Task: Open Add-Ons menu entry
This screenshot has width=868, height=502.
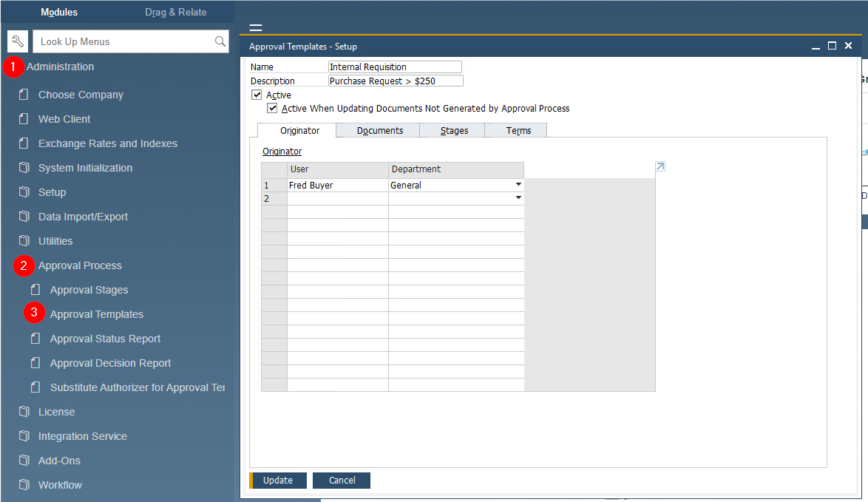Action: [x=59, y=461]
